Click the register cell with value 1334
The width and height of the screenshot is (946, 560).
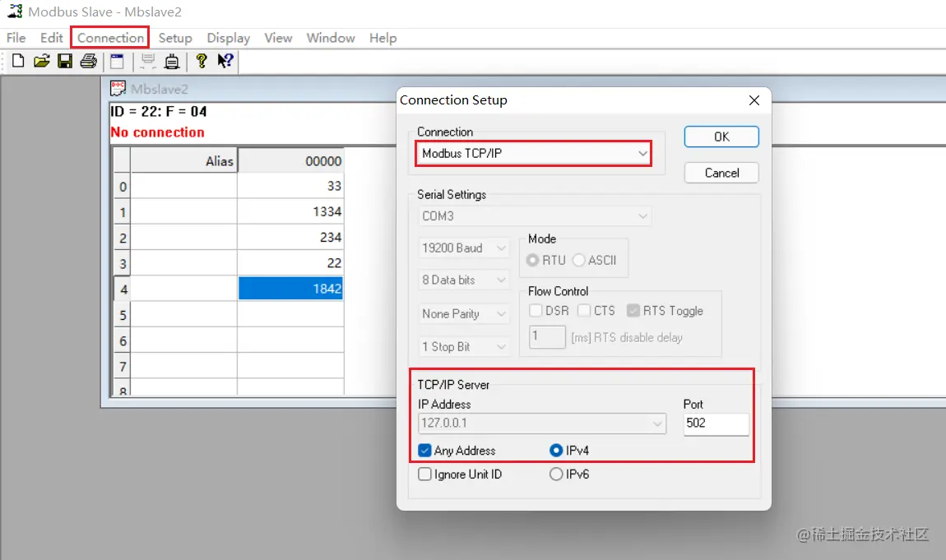pyautogui.click(x=291, y=211)
